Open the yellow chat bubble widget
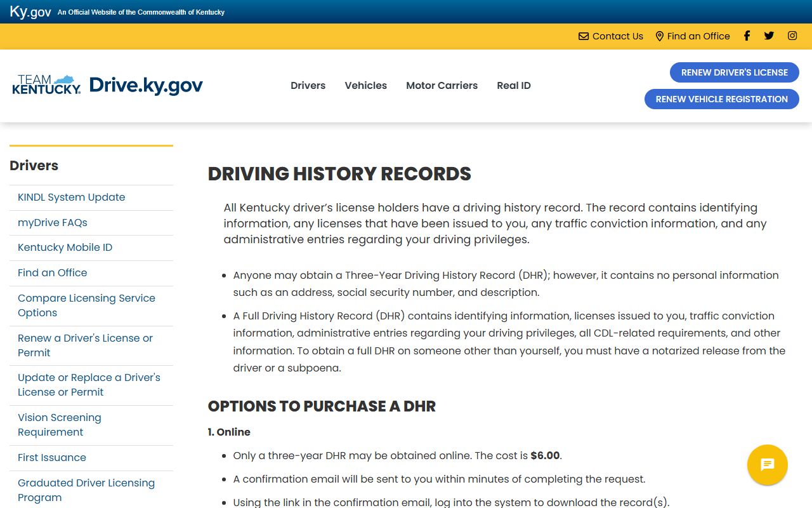The width and height of the screenshot is (812, 508). [x=768, y=465]
